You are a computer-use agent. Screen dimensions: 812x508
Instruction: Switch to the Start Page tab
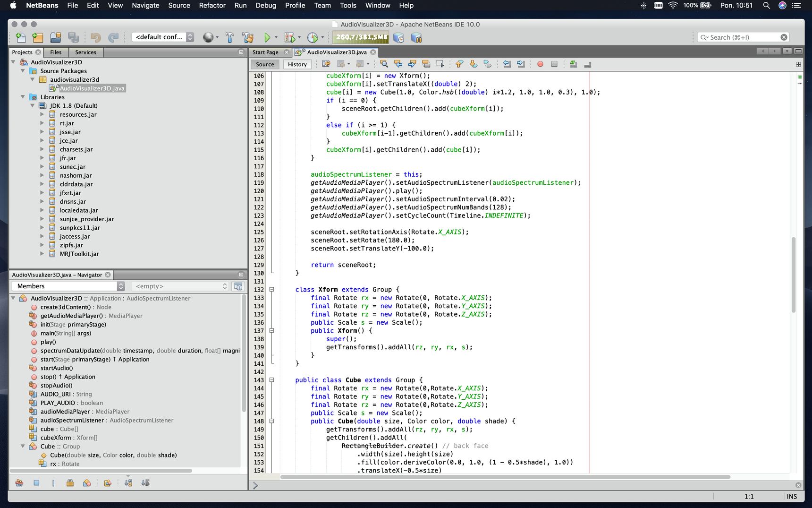tap(270, 52)
